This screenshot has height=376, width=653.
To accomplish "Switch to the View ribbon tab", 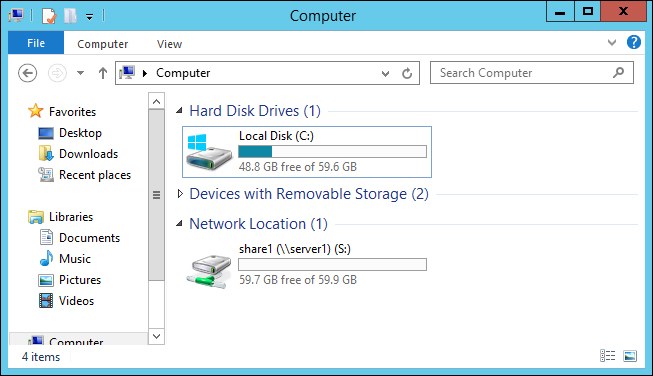I will click(169, 44).
